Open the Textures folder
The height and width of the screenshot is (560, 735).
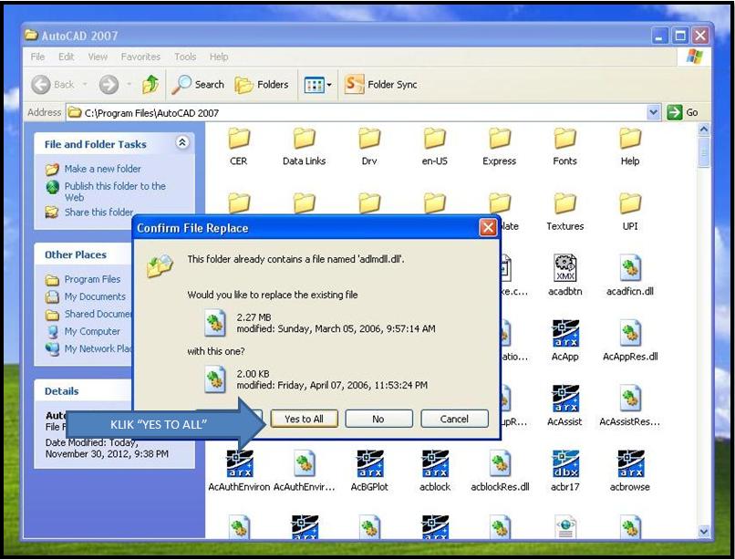click(x=564, y=212)
